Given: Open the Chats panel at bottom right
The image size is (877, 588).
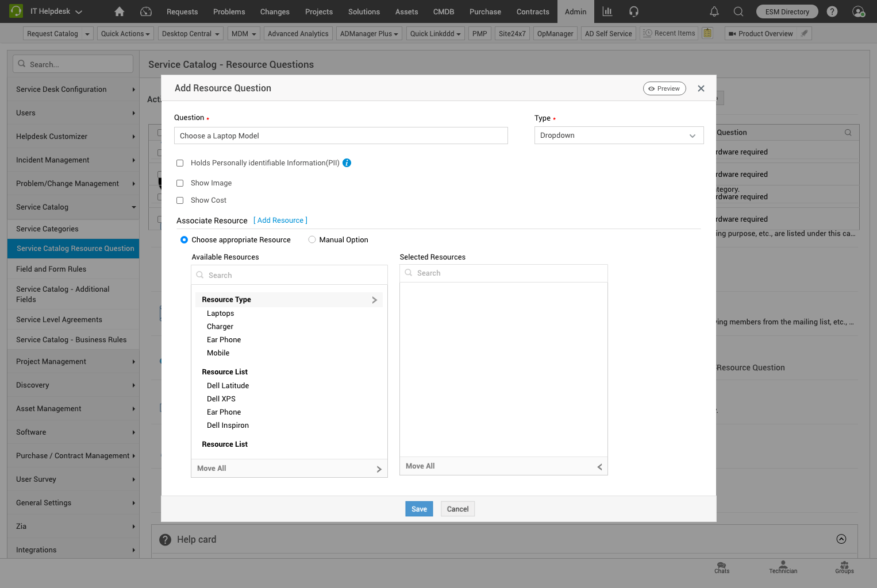Looking at the screenshot, I should tap(721, 567).
